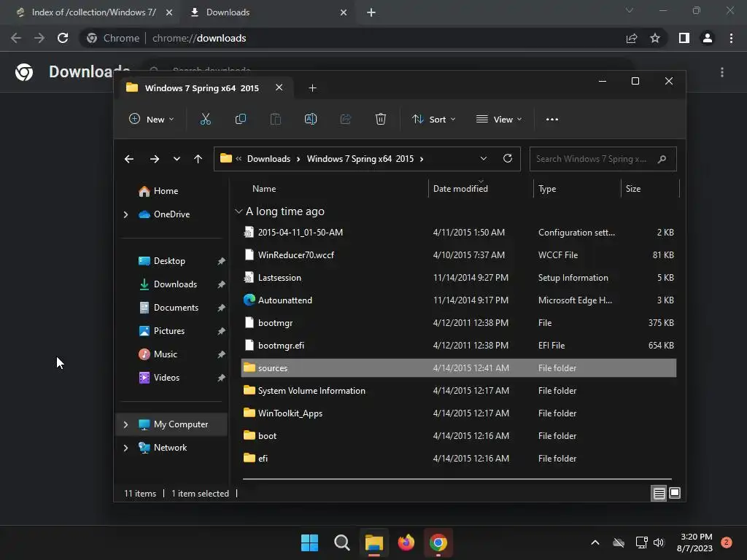This screenshot has width=747, height=560.
Task: Expand address bar history dropdown
Action: click(x=484, y=158)
